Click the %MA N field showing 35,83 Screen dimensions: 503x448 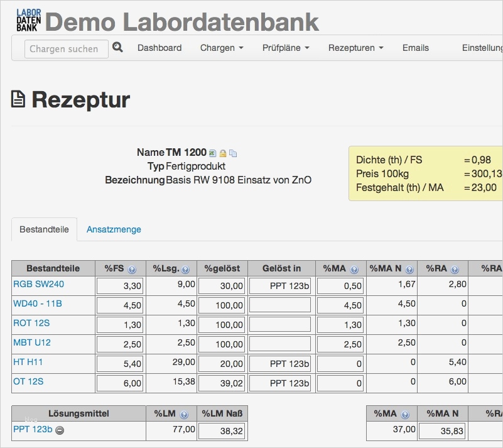[x=442, y=431]
